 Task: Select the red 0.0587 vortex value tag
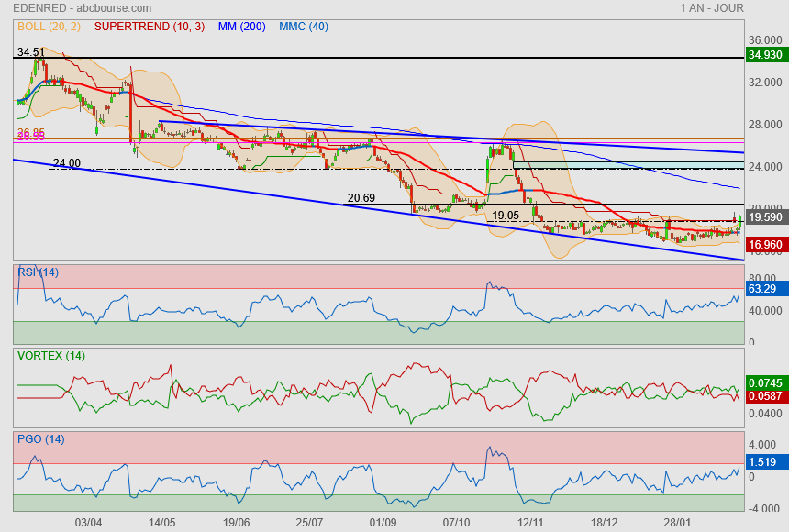pos(765,396)
